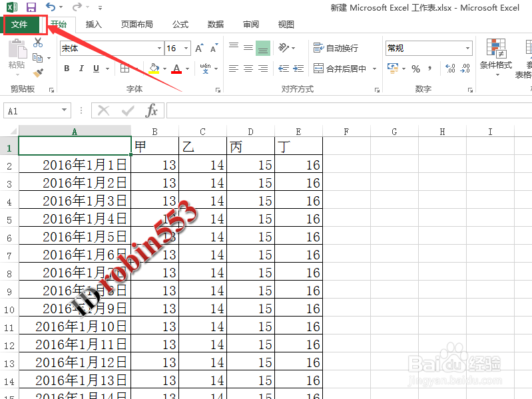Open the 文件 (File) tab
532x399 pixels.
tap(19, 25)
